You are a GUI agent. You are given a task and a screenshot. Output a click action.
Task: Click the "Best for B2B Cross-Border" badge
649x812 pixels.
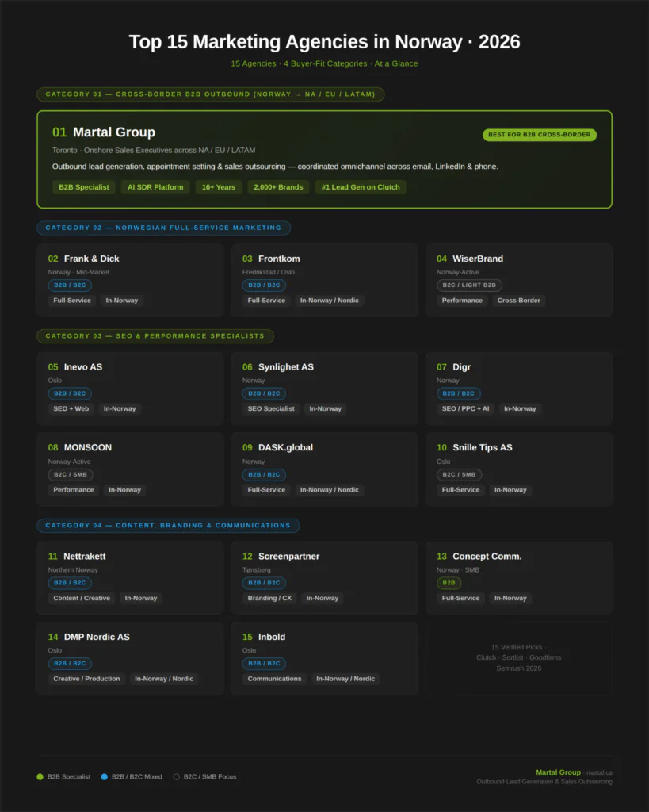click(x=540, y=135)
